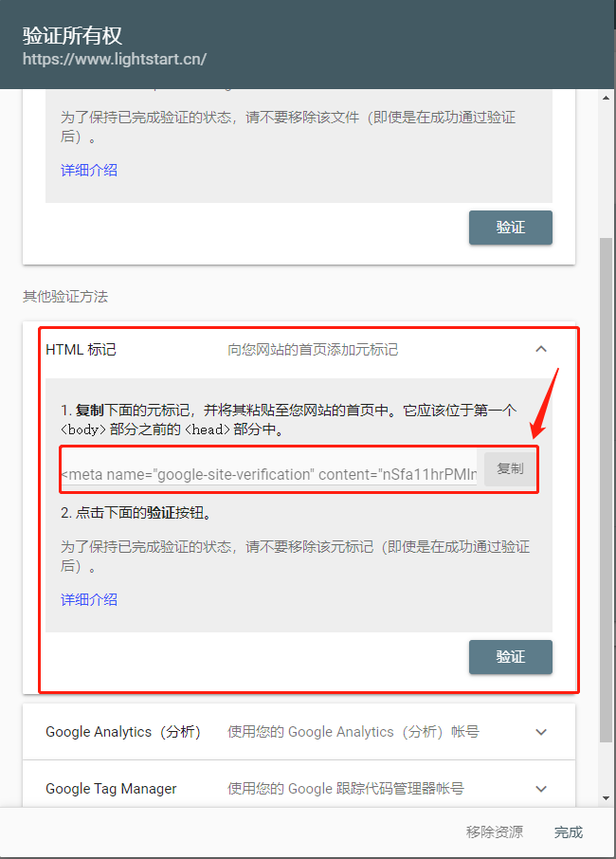Expand the Google Analytics chevron arrow

[541, 732]
